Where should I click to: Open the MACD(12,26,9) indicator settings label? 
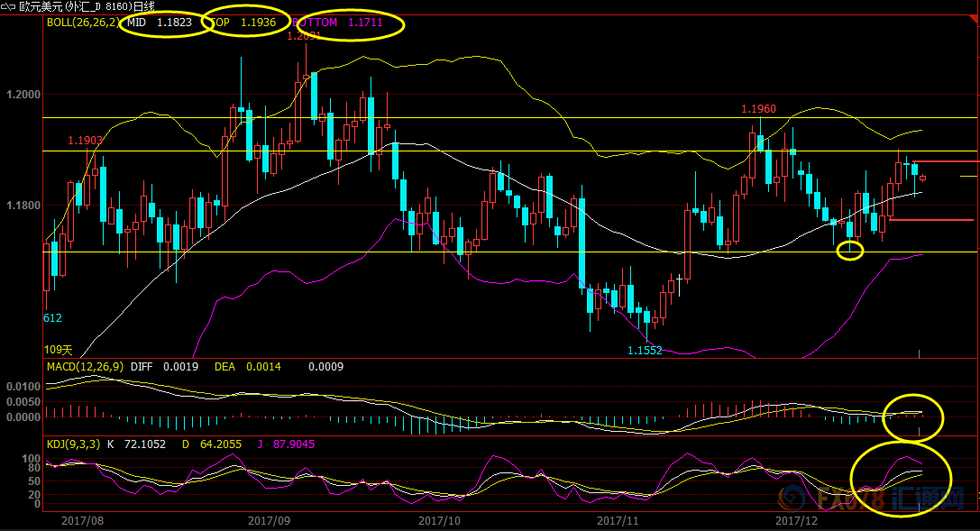(86, 367)
